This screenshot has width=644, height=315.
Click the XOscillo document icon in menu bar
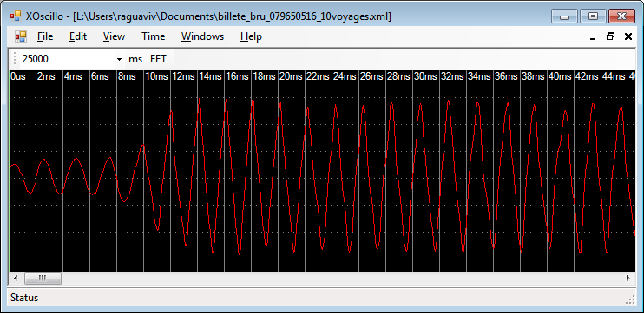coord(20,36)
